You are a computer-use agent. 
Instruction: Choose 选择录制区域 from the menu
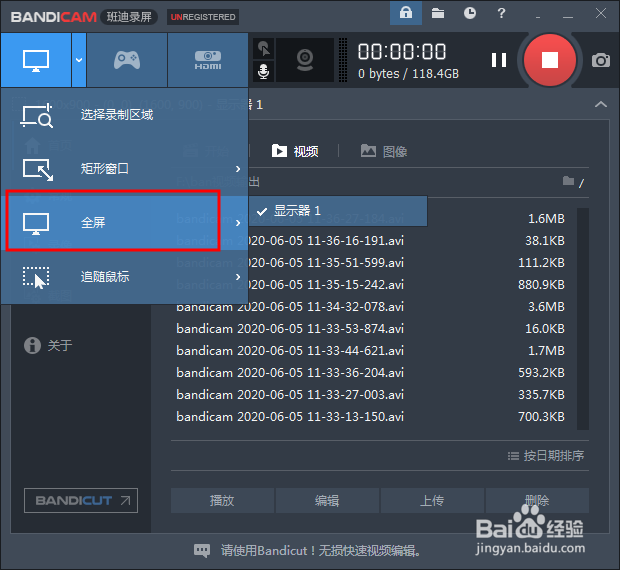125,115
